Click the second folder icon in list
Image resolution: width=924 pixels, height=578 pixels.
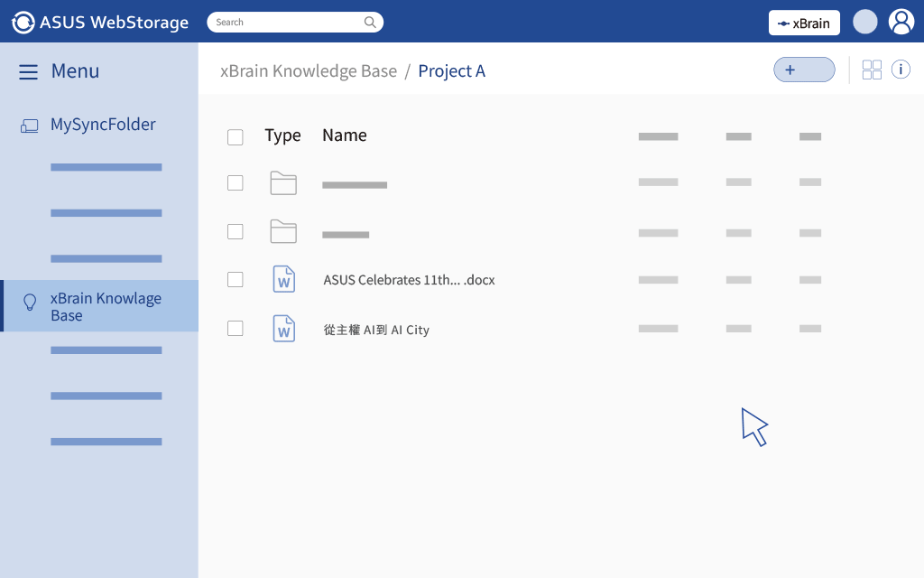(283, 231)
